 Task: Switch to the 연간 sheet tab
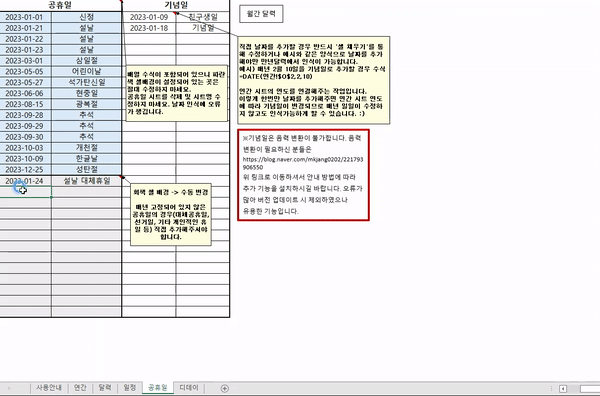coord(80,388)
